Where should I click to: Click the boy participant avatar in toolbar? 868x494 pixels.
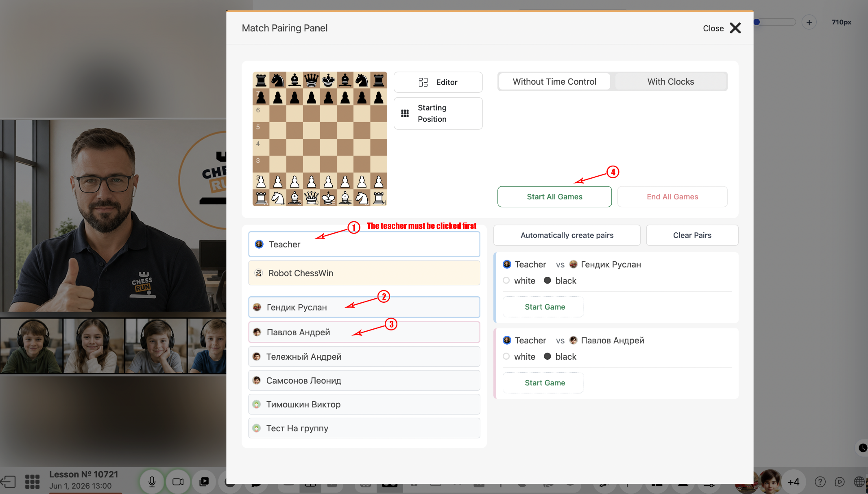click(771, 482)
